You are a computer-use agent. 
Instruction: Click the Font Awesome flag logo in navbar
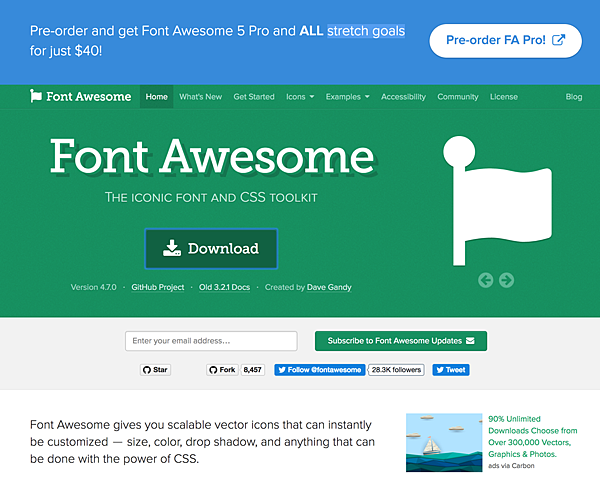[36, 96]
